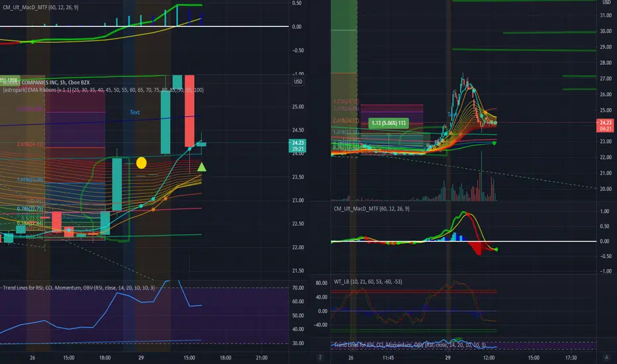Click left chart Trend Lines for RSI label

[79, 288]
